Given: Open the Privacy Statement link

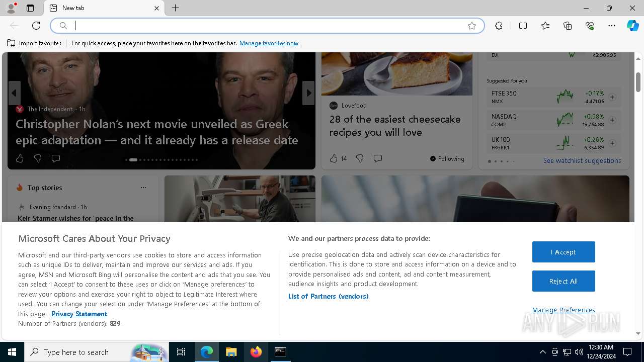Looking at the screenshot, I should tap(79, 314).
